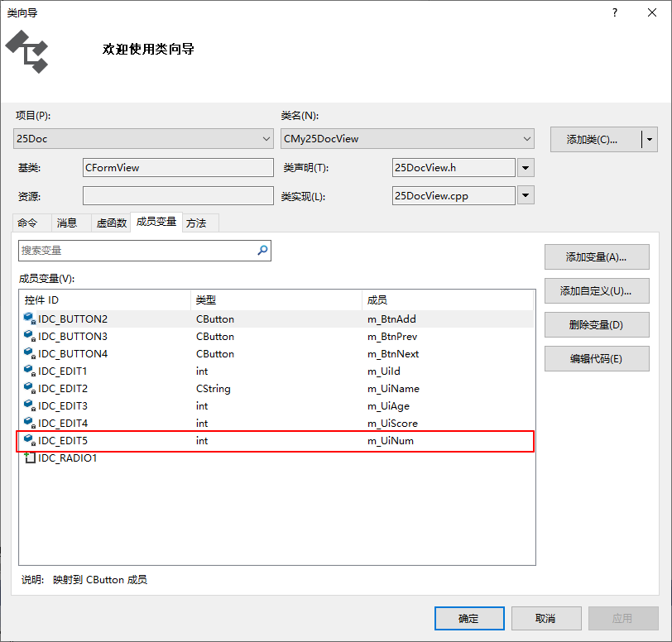Click the search magnifier icon in search box
The height and width of the screenshot is (642, 672).
(263, 250)
